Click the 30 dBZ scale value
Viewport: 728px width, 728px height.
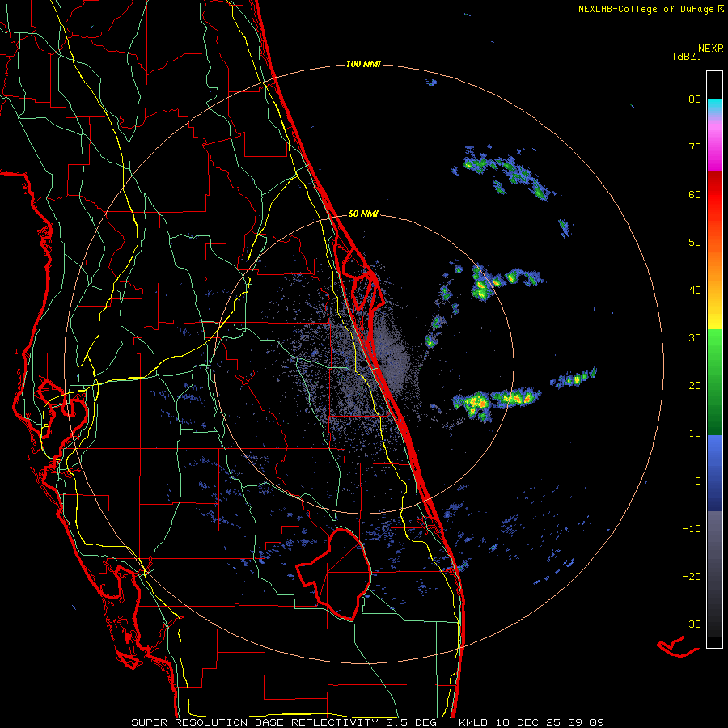pos(695,338)
